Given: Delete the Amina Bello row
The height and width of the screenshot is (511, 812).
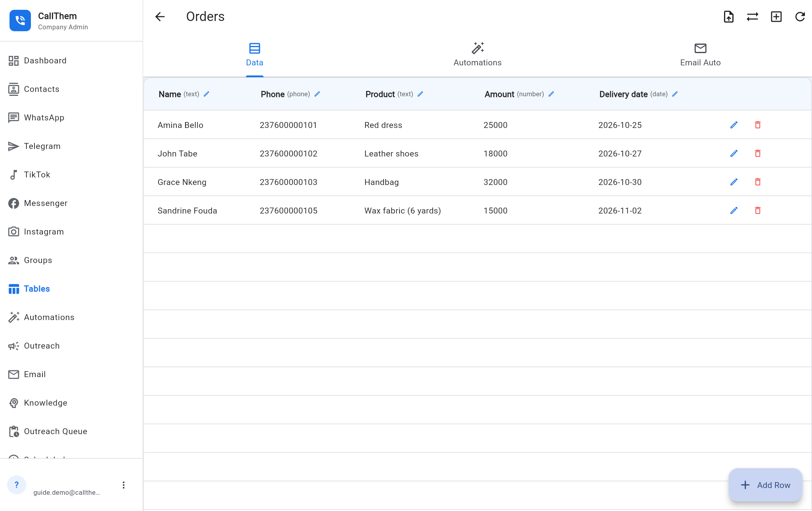Looking at the screenshot, I should pyautogui.click(x=758, y=125).
